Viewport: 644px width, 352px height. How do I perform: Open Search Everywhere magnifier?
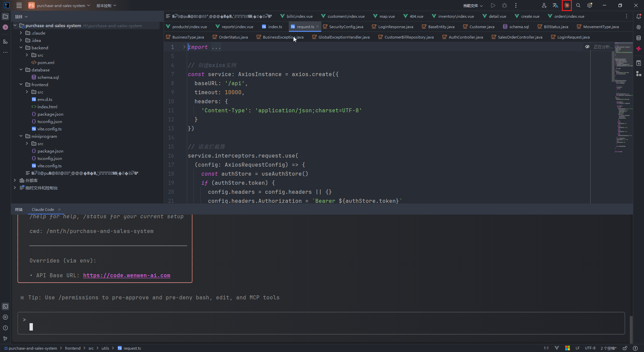tap(578, 5)
